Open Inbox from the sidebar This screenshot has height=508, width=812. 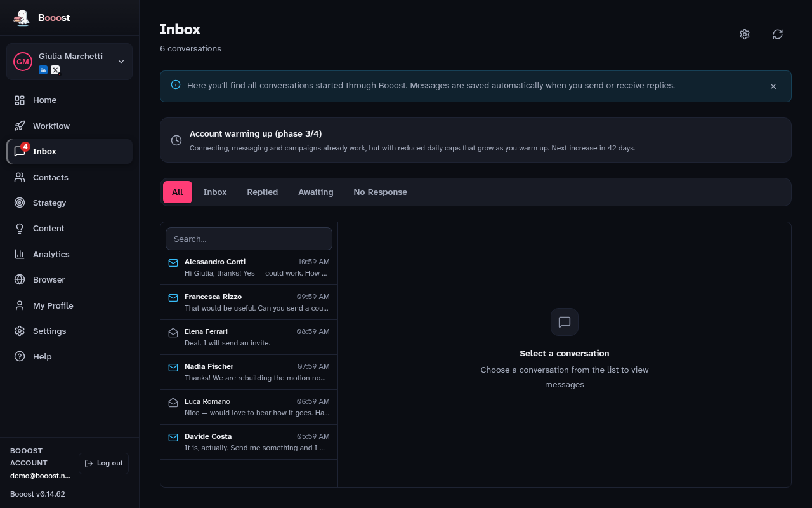[x=69, y=151]
